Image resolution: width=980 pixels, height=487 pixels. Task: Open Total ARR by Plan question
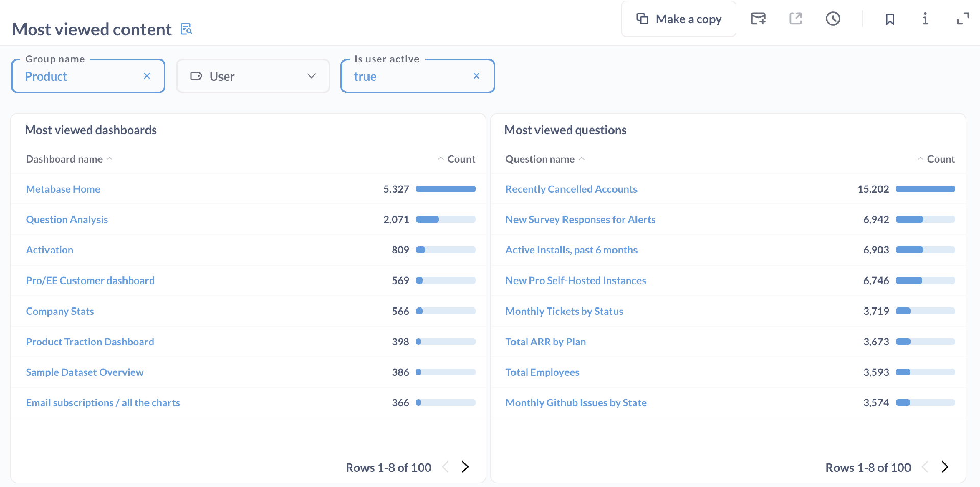pyautogui.click(x=546, y=342)
